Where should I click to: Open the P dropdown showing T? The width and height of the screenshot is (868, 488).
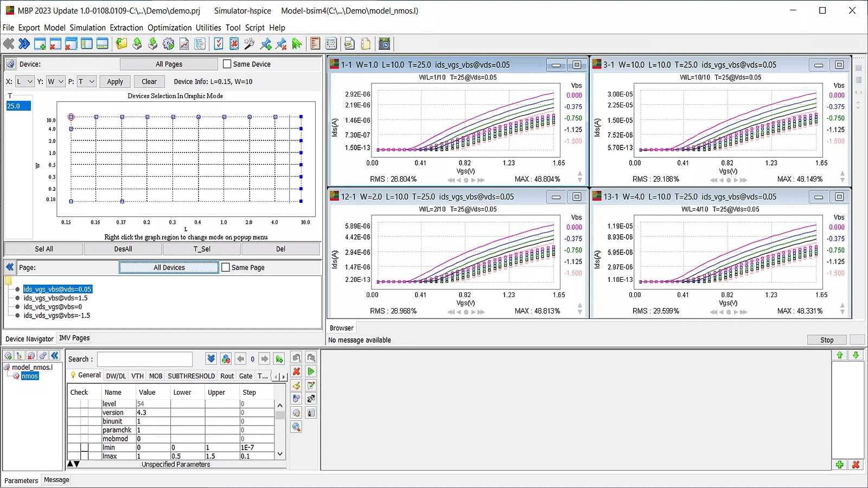87,81
